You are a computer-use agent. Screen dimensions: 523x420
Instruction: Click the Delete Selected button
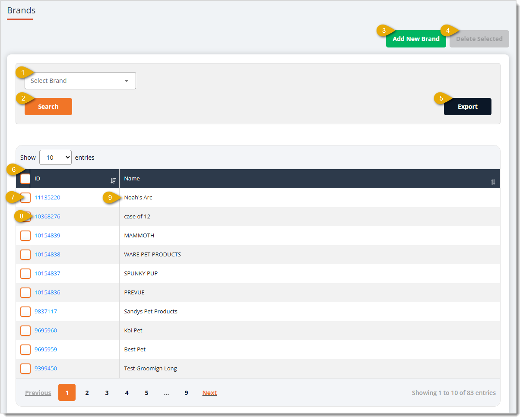(479, 39)
